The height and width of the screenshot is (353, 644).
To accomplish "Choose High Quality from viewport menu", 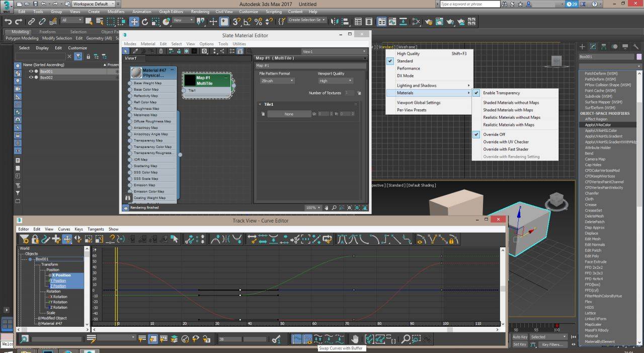I will [x=408, y=54].
